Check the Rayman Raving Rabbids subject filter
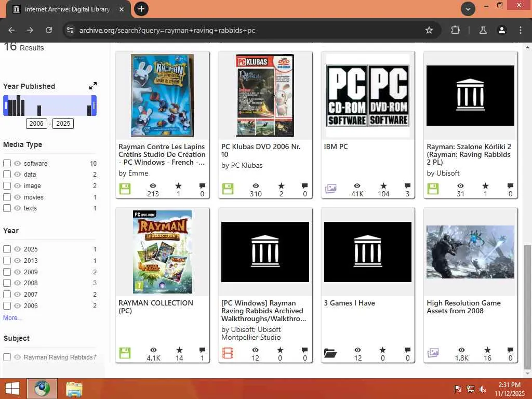Image resolution: width=532 pixels, height=399 pixels. click(x=7, y=357)
